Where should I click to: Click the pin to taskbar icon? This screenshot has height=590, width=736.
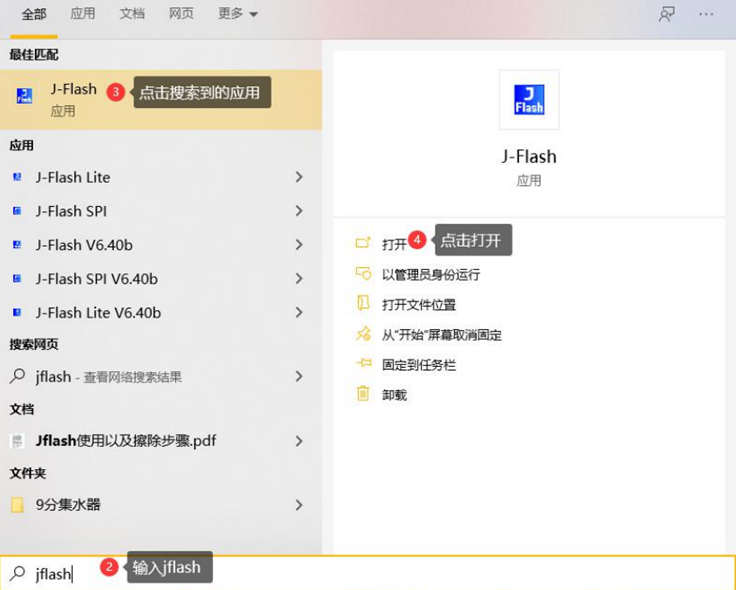tap(363, 363)
